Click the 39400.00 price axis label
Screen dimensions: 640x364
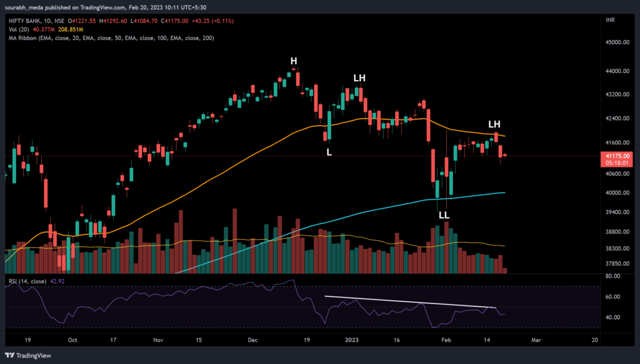point(617,212)
